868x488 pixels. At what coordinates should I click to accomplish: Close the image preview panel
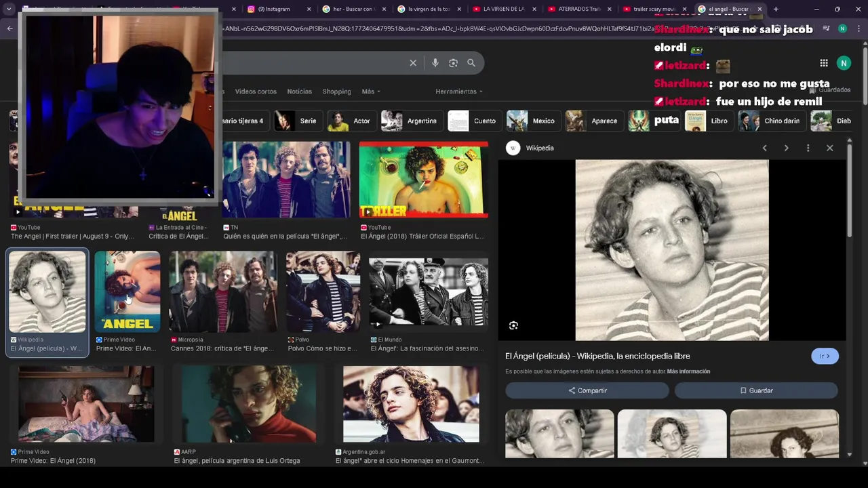[829, 148]
